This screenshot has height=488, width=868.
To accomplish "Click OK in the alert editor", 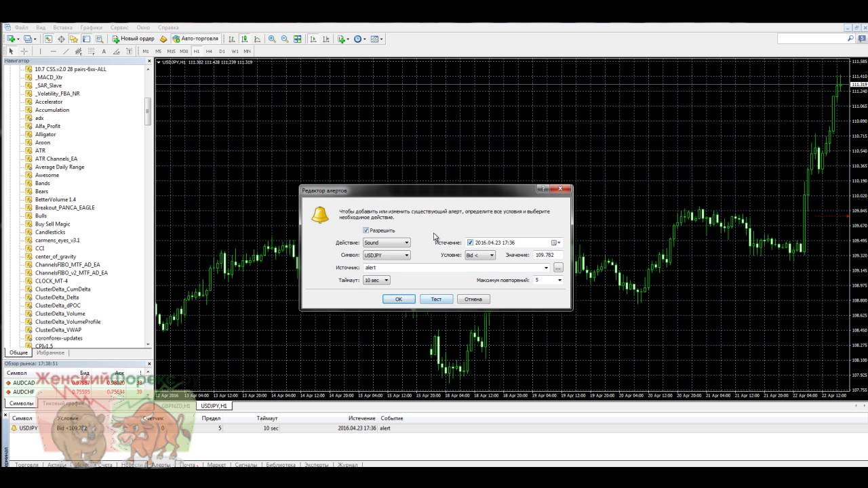I will tap(399, 299).
